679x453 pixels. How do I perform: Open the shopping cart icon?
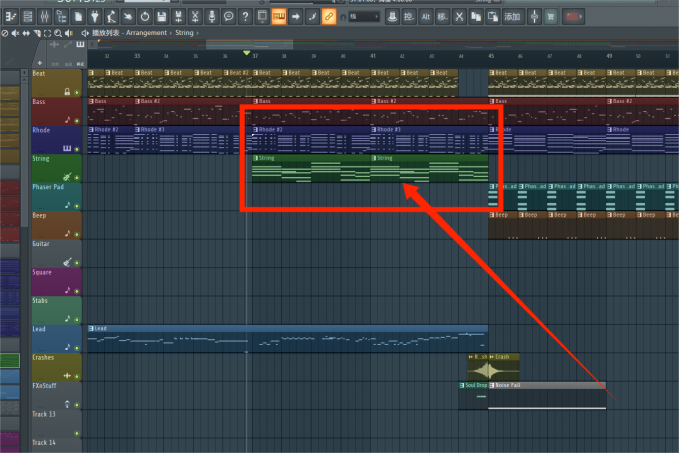(551, 17)
